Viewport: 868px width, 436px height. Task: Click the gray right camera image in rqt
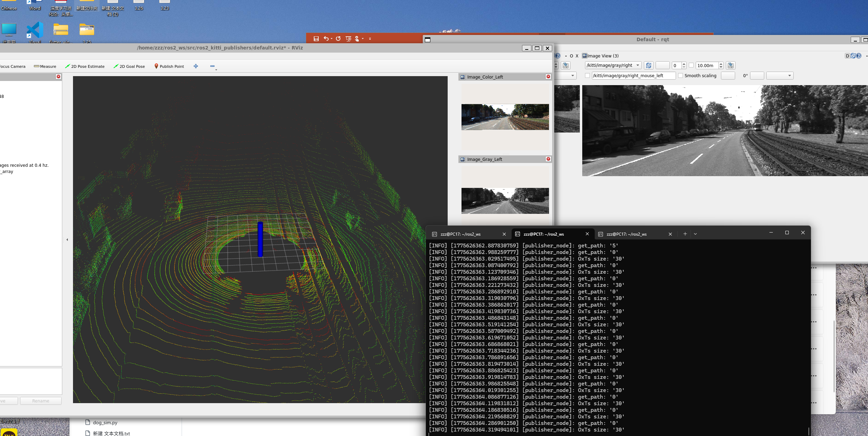725,130
